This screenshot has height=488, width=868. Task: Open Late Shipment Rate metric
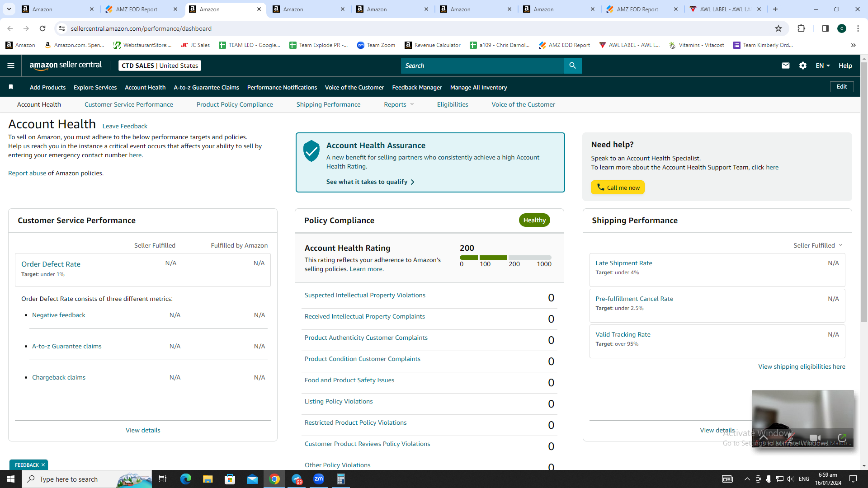pos(623,263)
